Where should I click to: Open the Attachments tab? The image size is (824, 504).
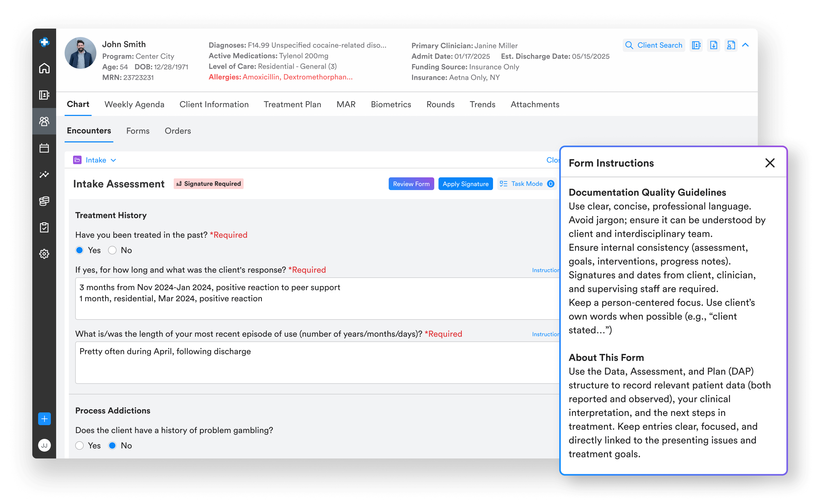tap(535, 104)
